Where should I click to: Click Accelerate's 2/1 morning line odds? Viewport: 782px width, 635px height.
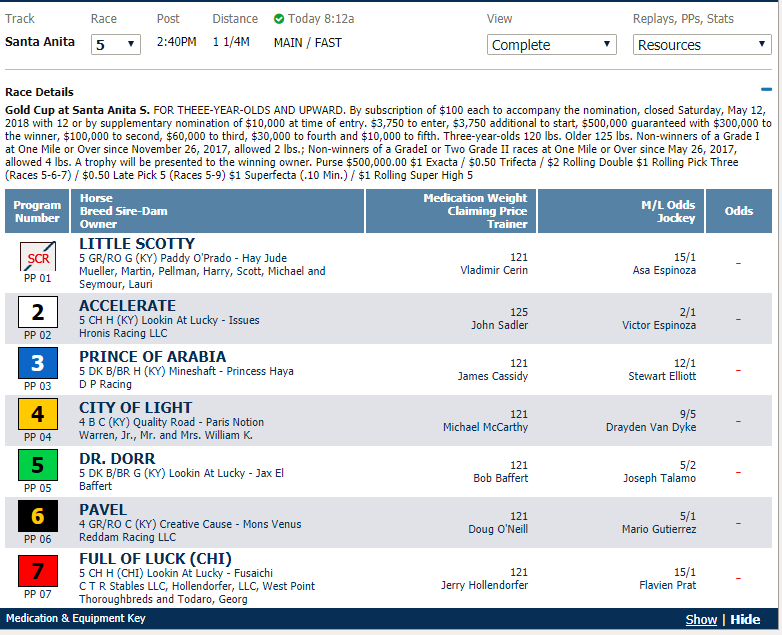coord(687,312)
